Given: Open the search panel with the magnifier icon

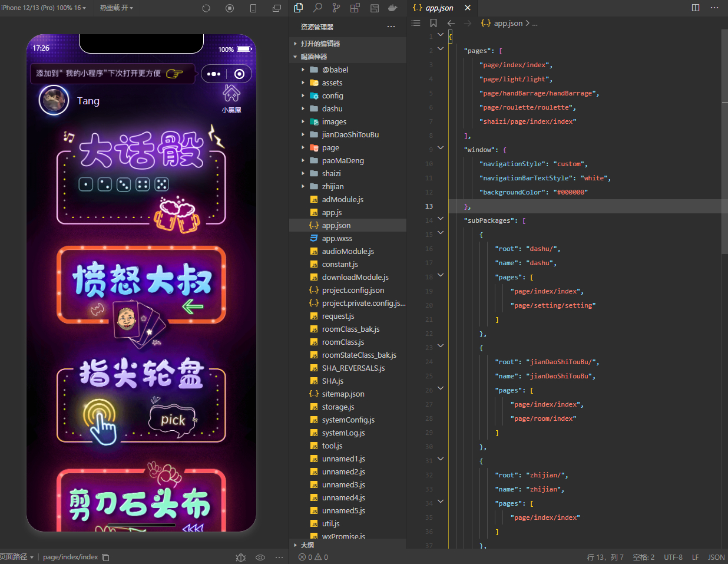Looking at the screenshot, I should 317,8.
